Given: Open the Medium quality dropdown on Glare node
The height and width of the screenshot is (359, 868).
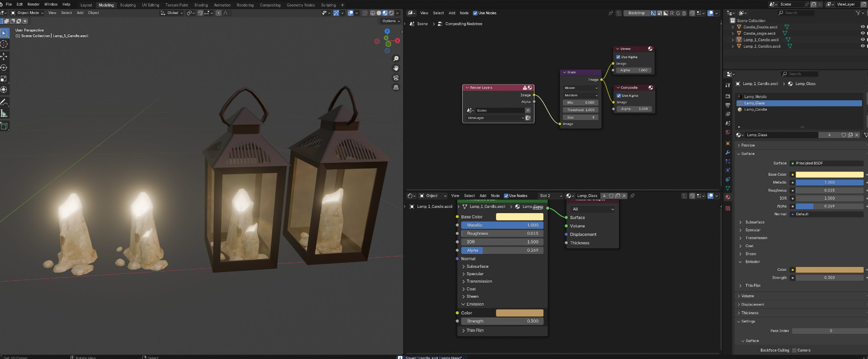Looking at the screenshot, I should pyautogui.click(x=581, y=95).
